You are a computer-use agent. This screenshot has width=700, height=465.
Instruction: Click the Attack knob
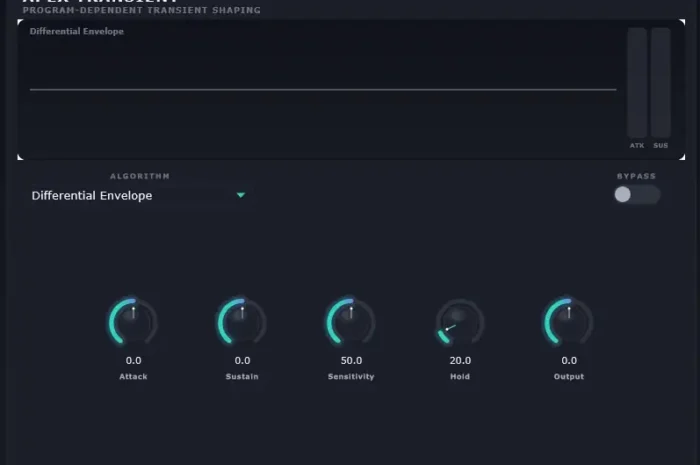point(133,322)
